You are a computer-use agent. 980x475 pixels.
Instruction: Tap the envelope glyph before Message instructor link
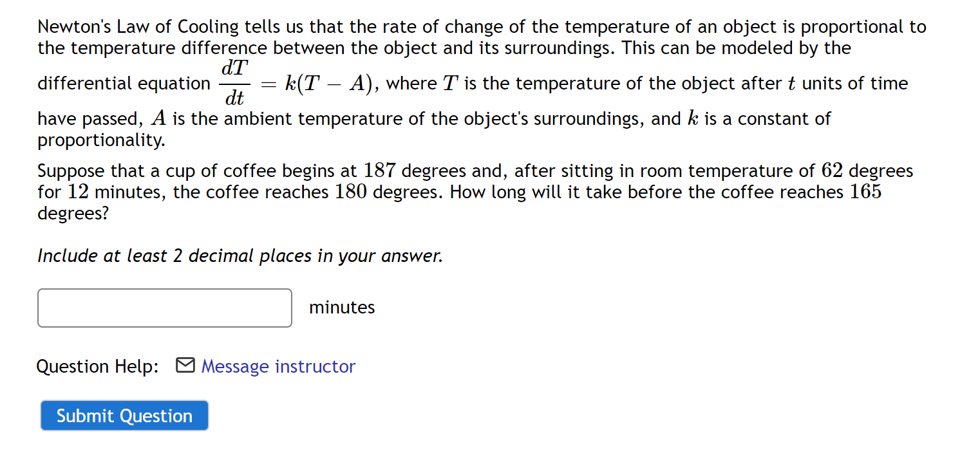click(x=185, y=366)
